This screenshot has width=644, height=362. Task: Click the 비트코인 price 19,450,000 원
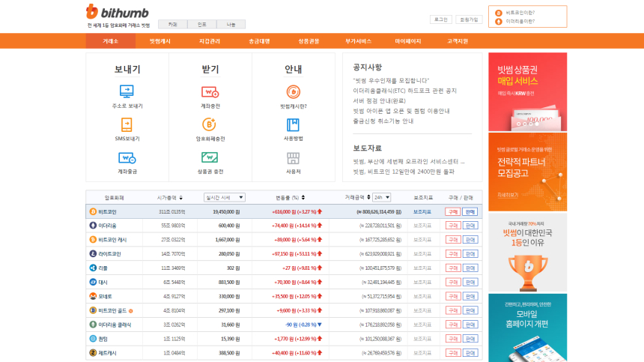(226, 212)
